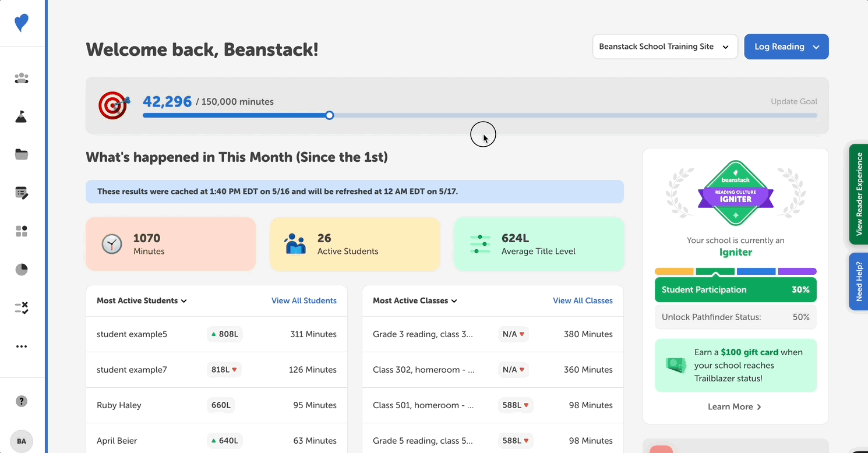Open Reports via the pie chart icon

pyautogui.click(x=22, y=269)
